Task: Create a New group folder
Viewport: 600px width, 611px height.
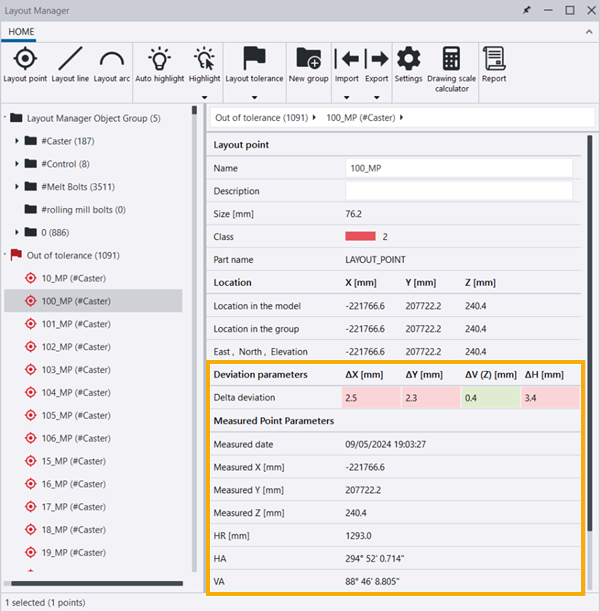Action: 309,58
